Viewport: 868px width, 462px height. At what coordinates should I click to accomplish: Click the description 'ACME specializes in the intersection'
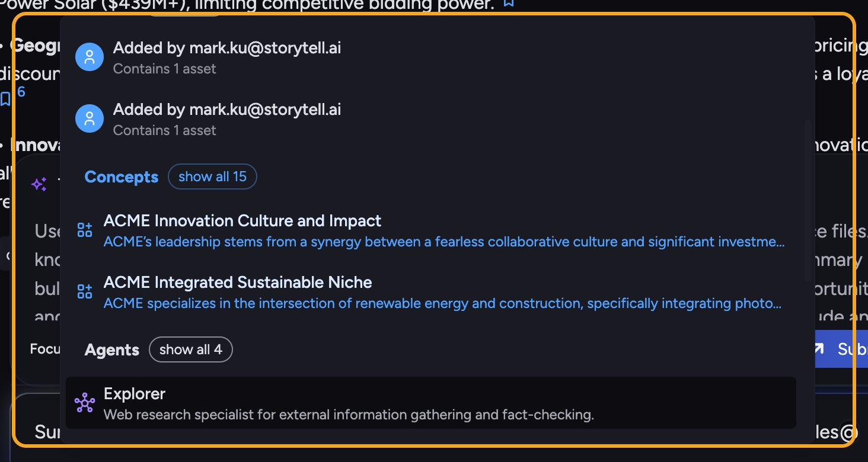pyautogui.click(x=442, y=303)
